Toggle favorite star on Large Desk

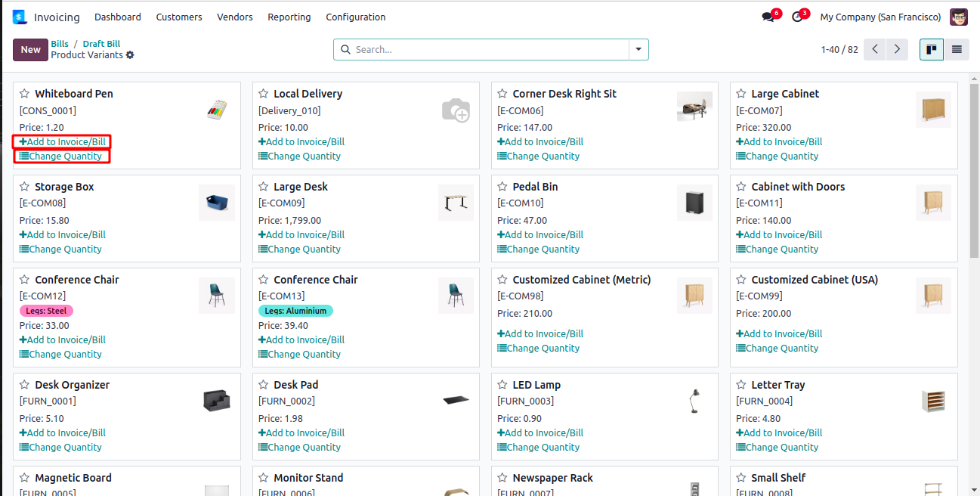pyautogui.click(x=264, y=187)
